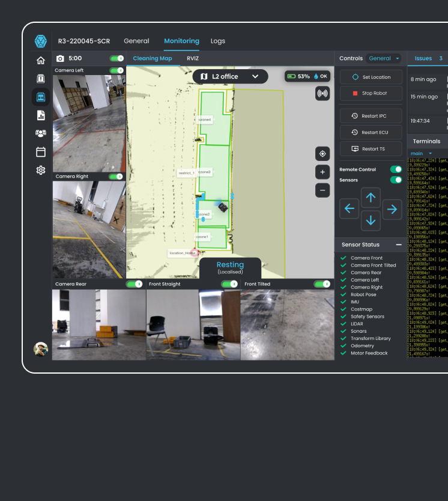
Task: Open the users group icon in sidebar
Action: [41, 133]
